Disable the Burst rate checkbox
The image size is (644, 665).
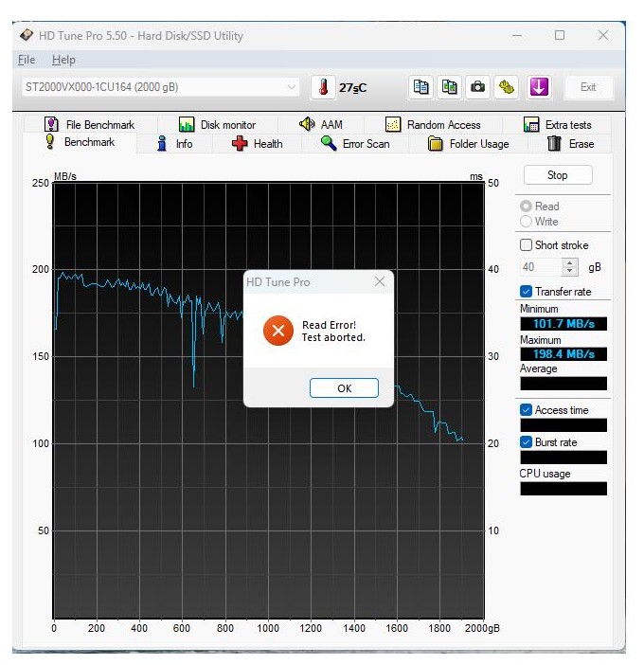click(x=527, y=442)
